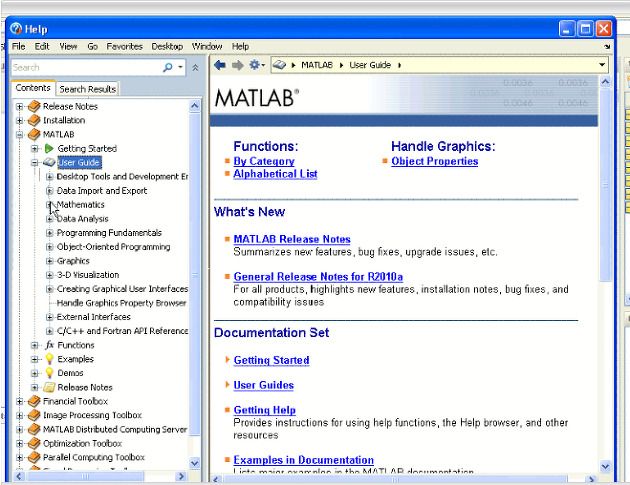Click the Help window title icon

[16, 29]
